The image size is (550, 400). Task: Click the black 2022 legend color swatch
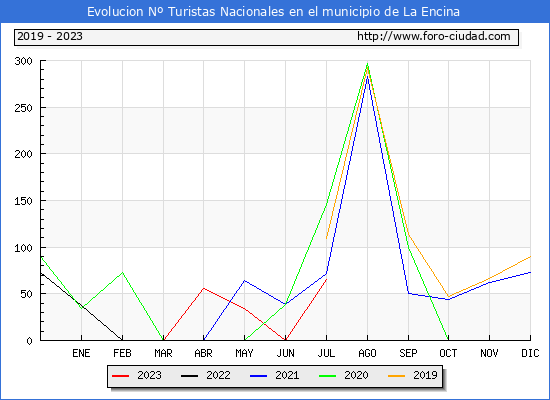[189, 376]
